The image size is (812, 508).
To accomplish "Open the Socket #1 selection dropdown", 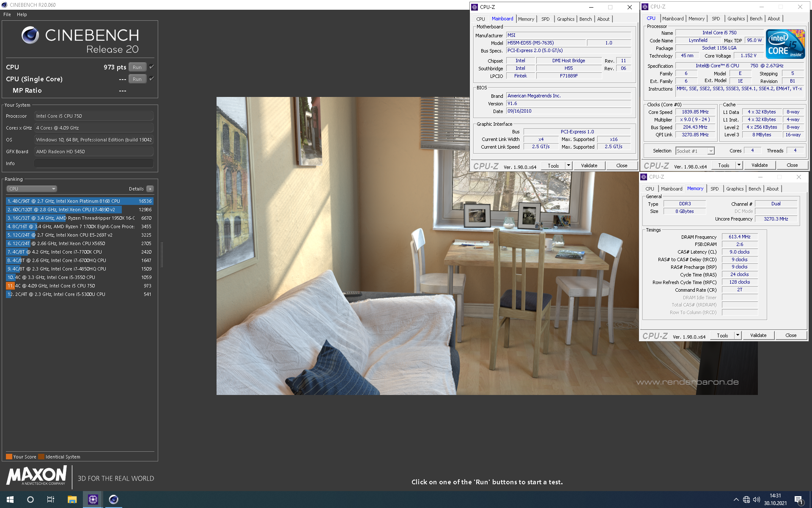I will tap(695, 151).
